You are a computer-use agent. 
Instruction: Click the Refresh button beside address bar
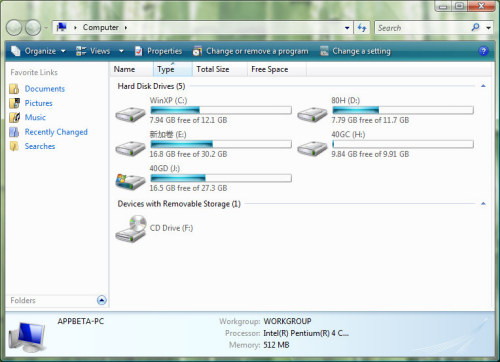click(x=362, y=28)
